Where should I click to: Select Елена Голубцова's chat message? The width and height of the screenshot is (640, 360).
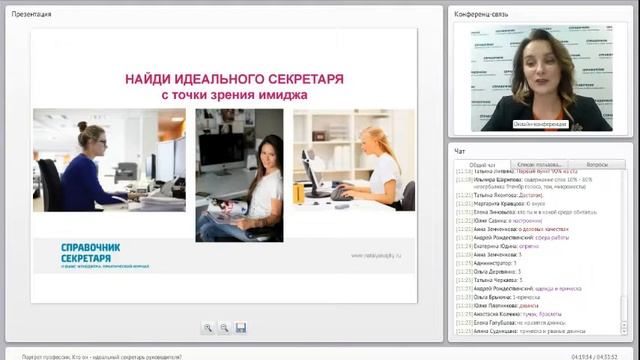tap(511, 322)
